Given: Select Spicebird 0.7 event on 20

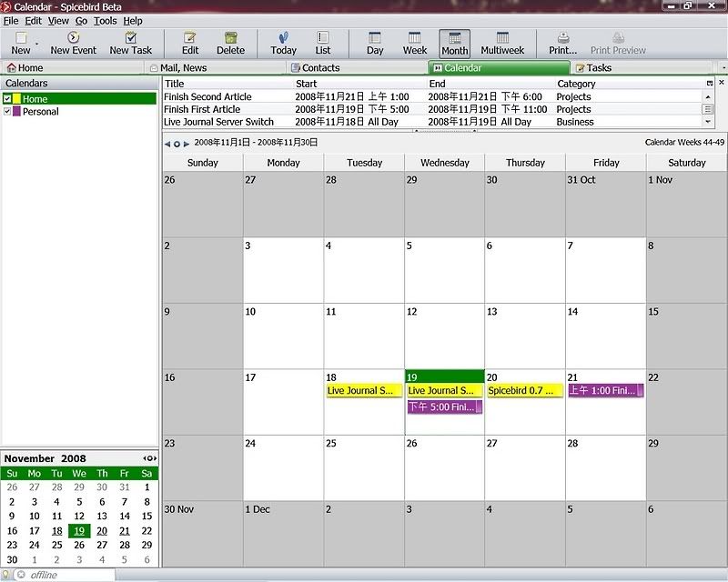Looking at the screenshot, I should (525, 391).
